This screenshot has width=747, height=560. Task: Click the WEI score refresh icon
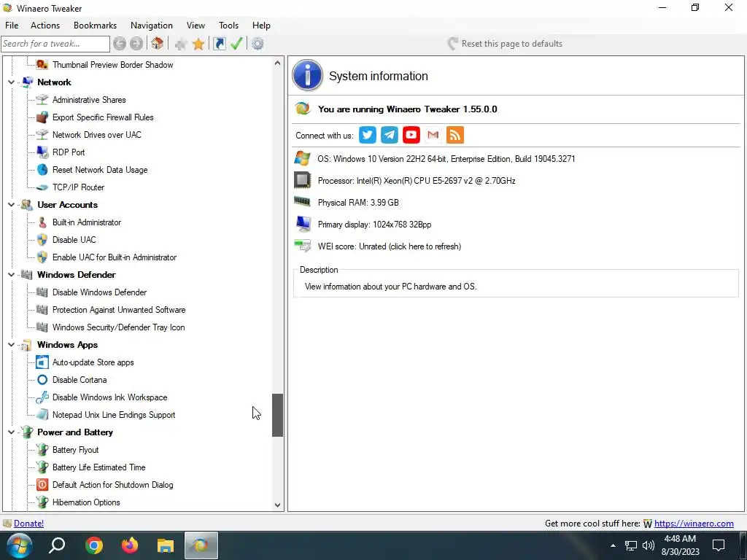click(x=303, y=246)
